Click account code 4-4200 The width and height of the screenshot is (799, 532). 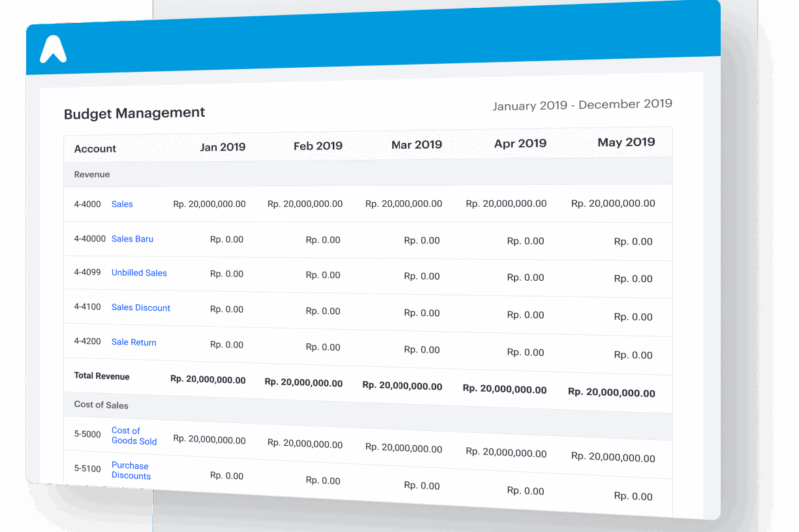coord(87,341)
